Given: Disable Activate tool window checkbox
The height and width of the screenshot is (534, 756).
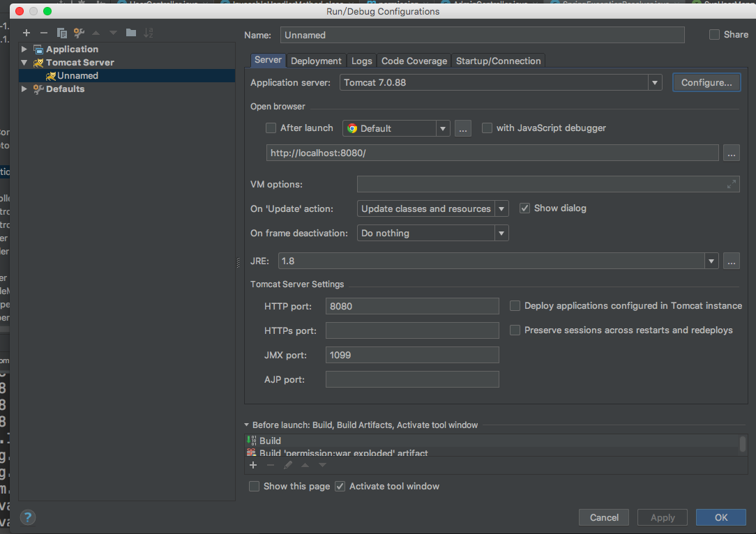Looking at the screenshot, I should click(x=340, y=487).
